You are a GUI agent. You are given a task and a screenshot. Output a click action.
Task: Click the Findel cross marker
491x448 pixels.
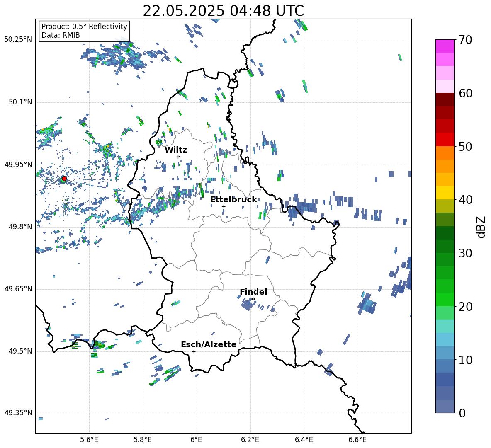pyautogui.click(x=253, y=299)
